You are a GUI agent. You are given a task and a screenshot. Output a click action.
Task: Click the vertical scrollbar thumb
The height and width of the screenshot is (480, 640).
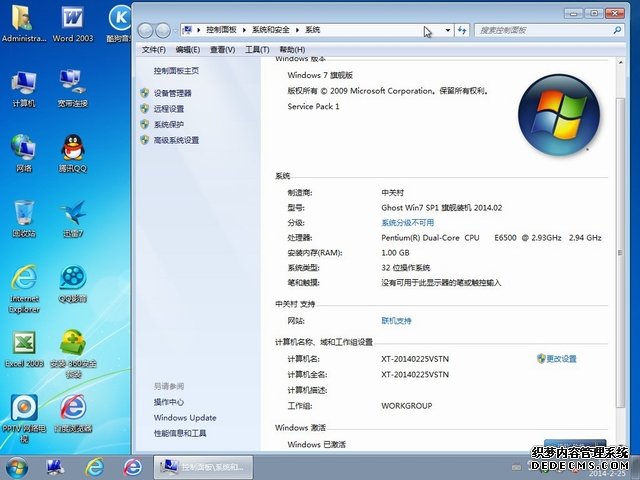pos(620,253)
